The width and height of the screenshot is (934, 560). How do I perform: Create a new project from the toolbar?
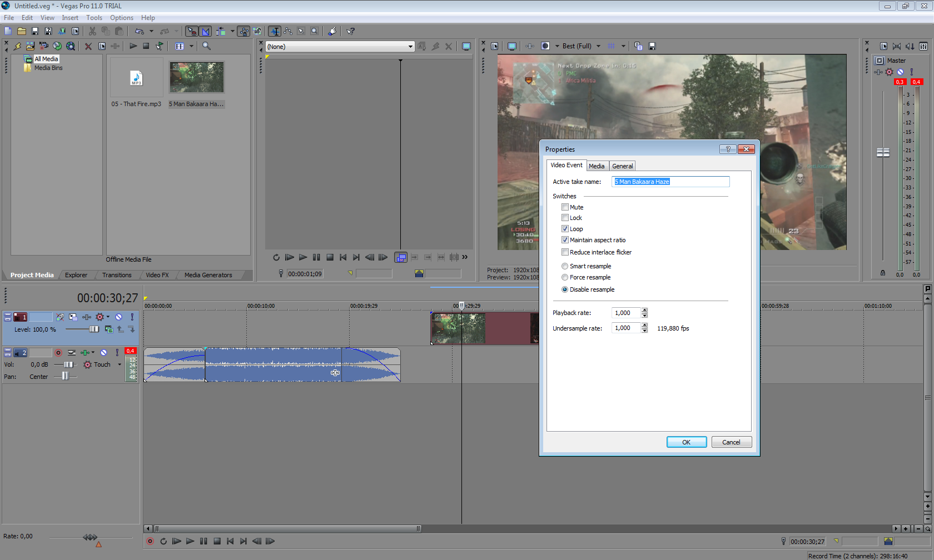coord(8,31)
